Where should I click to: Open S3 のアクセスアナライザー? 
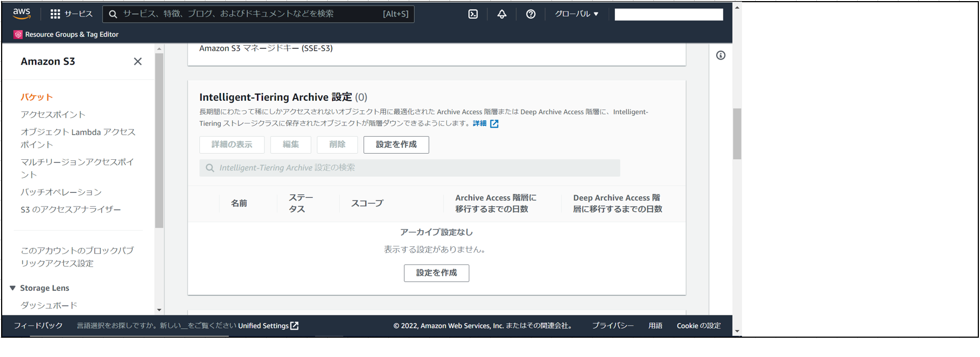coord(71,209)
